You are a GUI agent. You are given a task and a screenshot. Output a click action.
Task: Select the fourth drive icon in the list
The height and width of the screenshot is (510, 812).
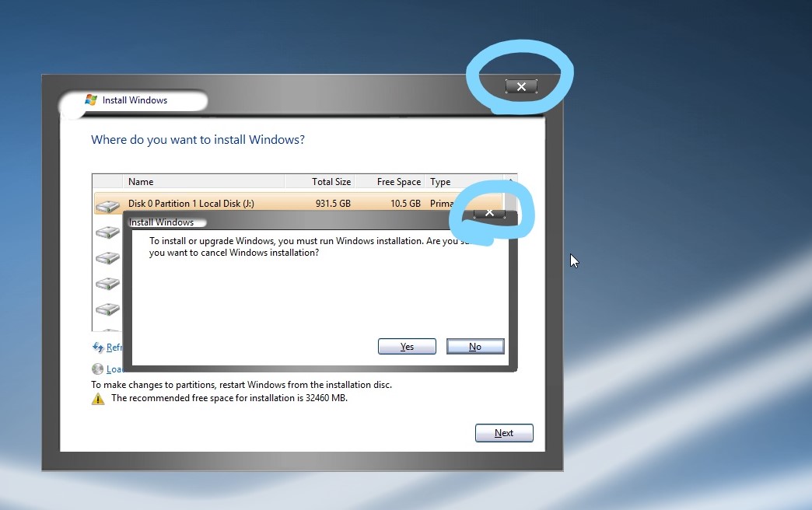point(107,284)
